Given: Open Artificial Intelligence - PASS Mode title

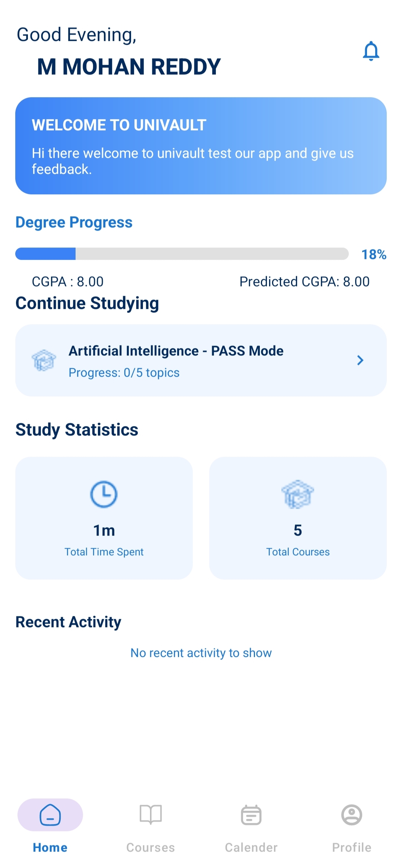Looking at the screenshot, I should [176, 351].
